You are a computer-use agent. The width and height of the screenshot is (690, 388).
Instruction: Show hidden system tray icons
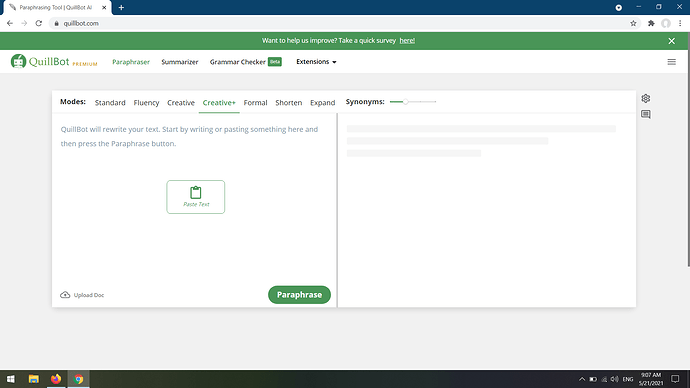(x=582, y=379)
